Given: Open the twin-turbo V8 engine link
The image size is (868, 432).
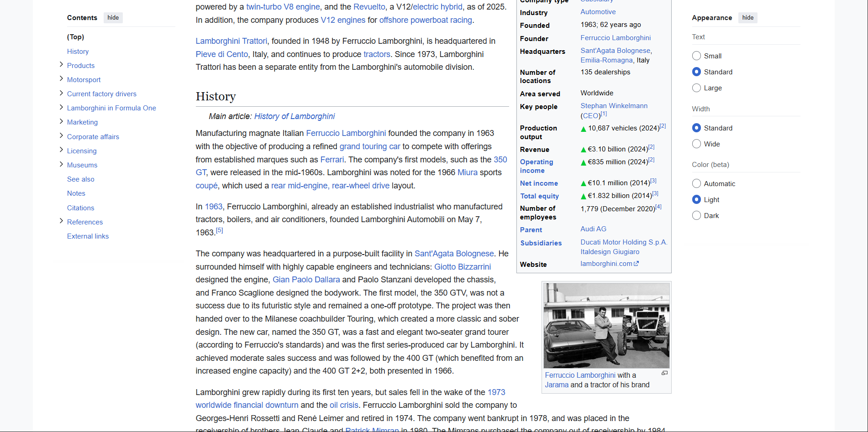Looking at the screenshot, I should (x=283, y=7).
